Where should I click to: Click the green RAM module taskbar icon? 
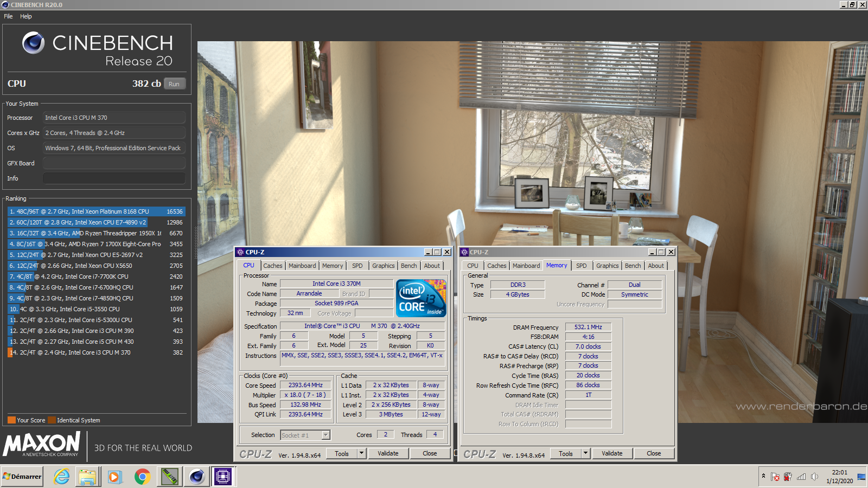click(x=170, y=477)
